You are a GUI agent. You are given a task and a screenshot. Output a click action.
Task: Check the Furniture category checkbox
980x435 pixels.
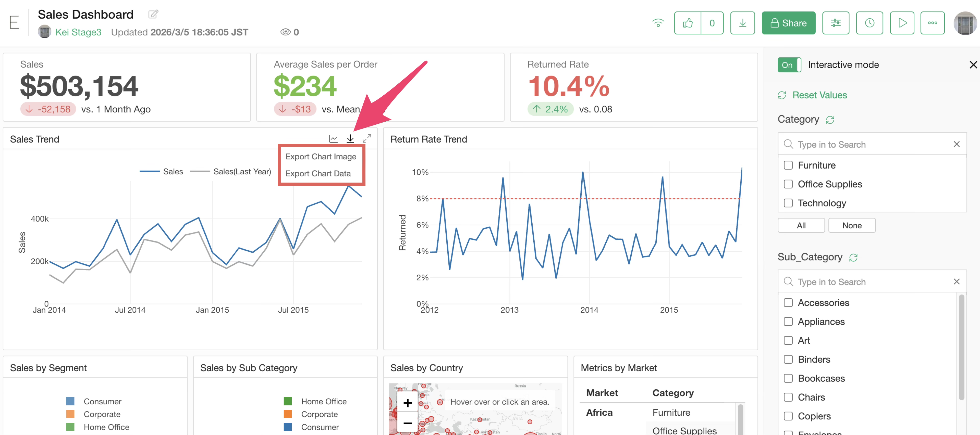tap(788, 165)
